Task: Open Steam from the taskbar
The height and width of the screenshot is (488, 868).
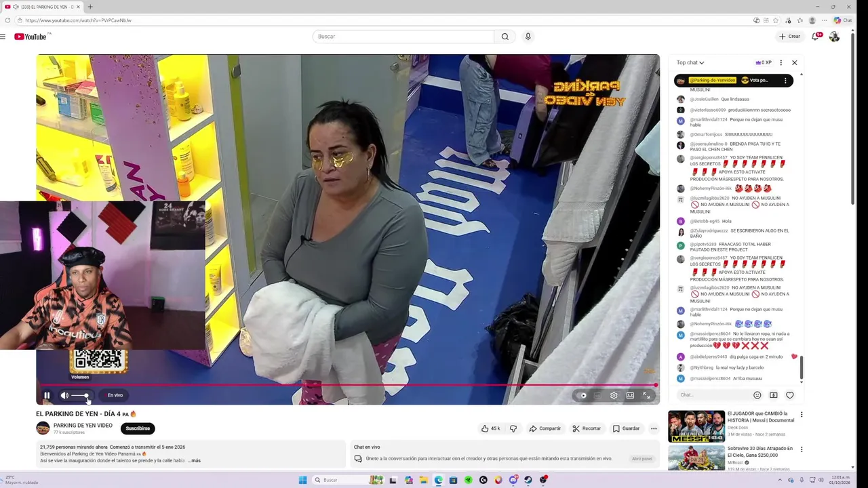Action: point(528,480)
